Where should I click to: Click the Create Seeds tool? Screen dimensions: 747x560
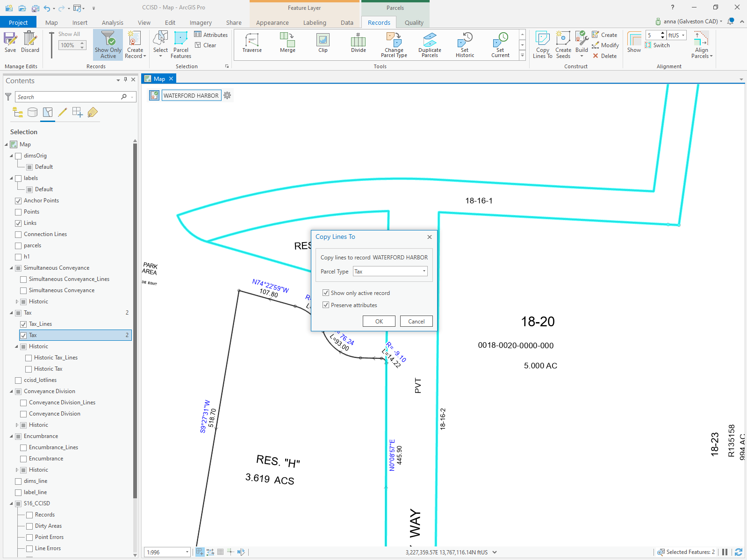click(x=563, y=45)
